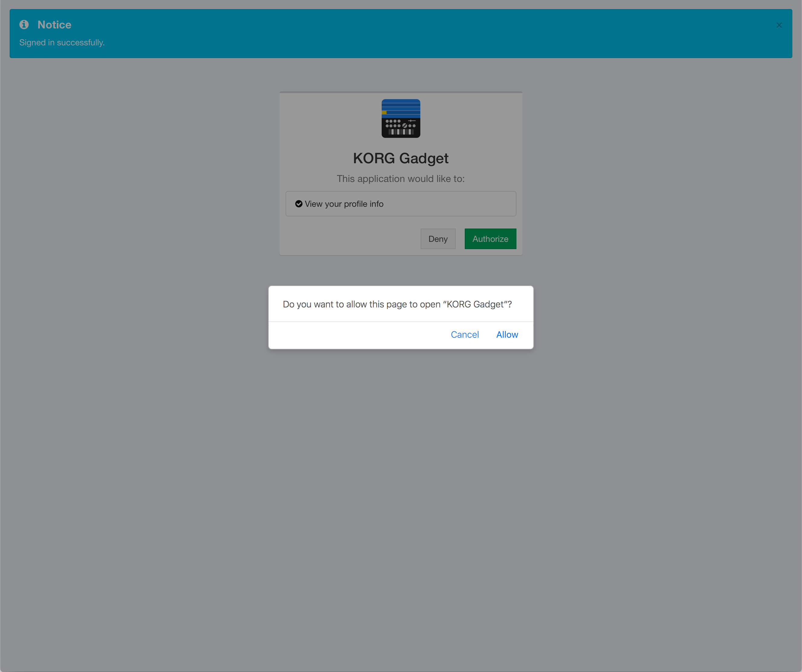Click the dimmed page background below dialog
Image resolution: width=802 pixels, height=672 pixels.
pyautogui.click(x=401, y=497)
